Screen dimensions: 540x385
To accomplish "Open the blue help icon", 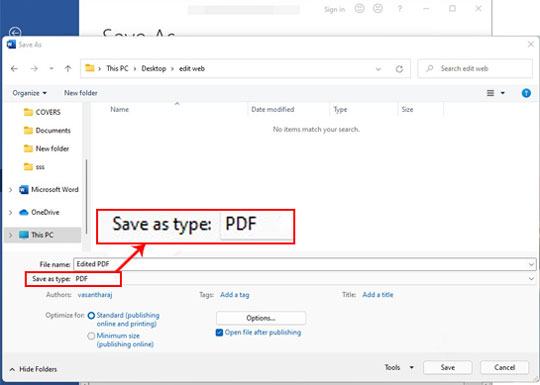I will click(x=526, y=93).
